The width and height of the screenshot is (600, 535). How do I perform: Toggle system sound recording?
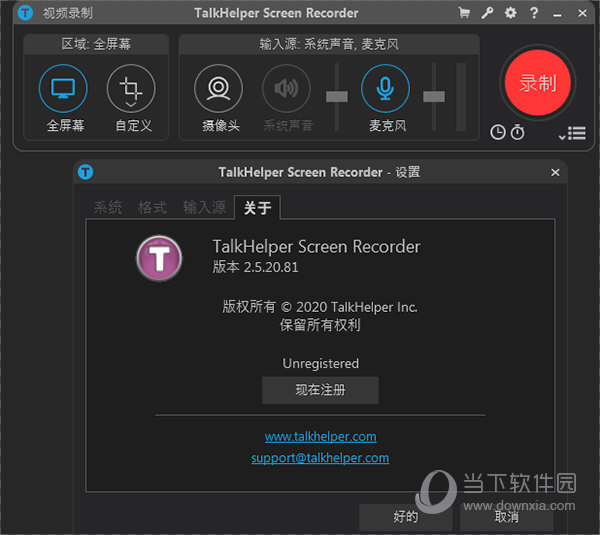[286, 88]
